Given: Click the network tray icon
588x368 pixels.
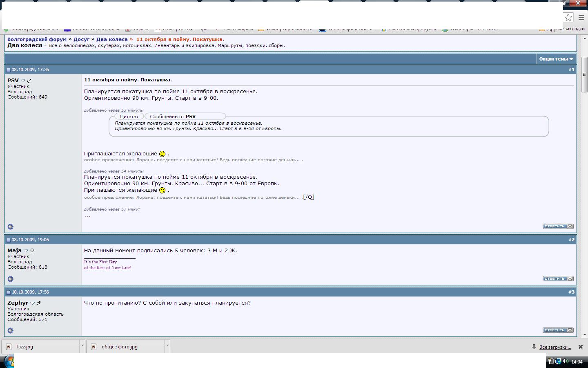Looking at the screenshot, I should click(x=558, y=361).
